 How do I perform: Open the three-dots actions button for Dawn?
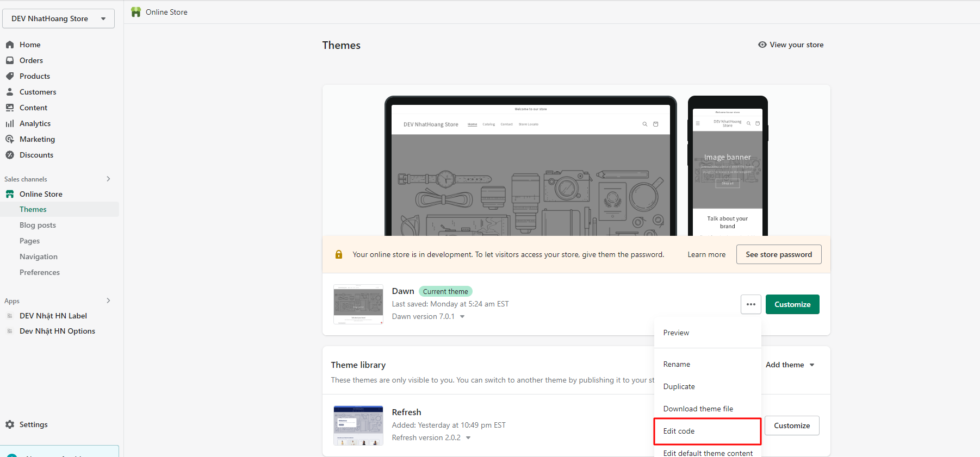[x=751, y=304]
